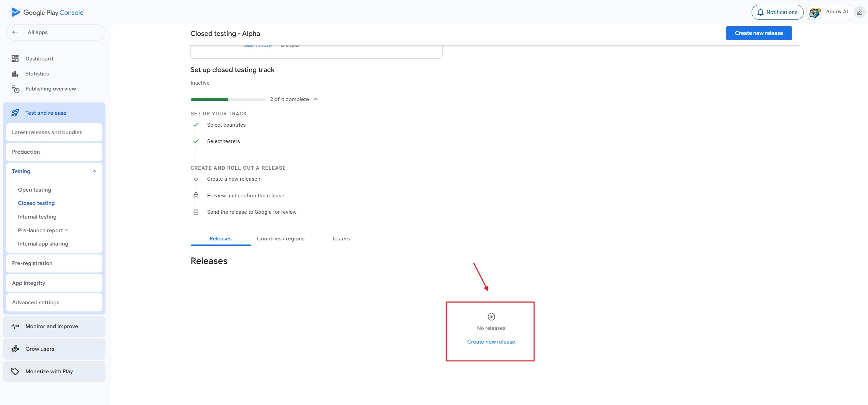Click the Publishing overview clock icon
The width and height of the screenshot is (868, 405).
pos(15,89)
